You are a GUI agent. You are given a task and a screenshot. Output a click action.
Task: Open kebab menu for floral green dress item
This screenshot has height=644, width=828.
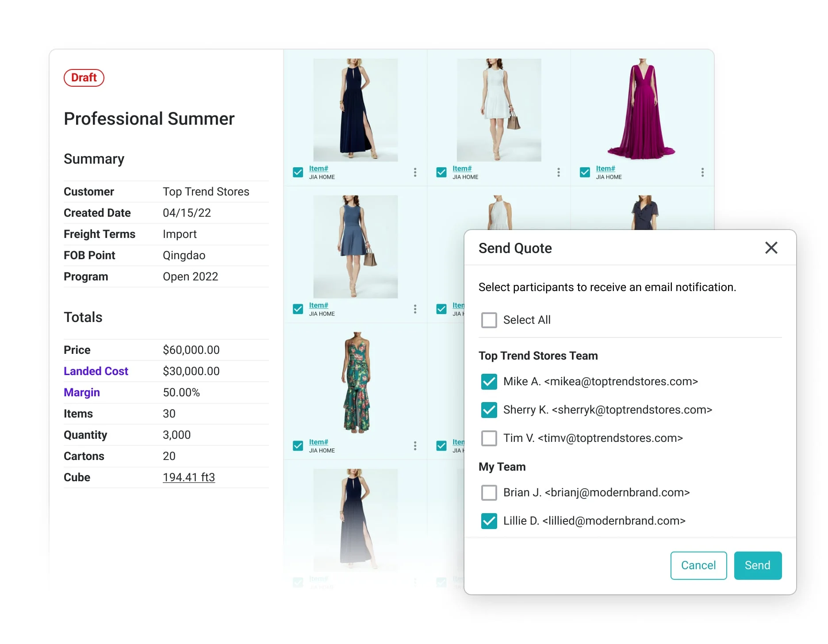click(x=415, y=445)
